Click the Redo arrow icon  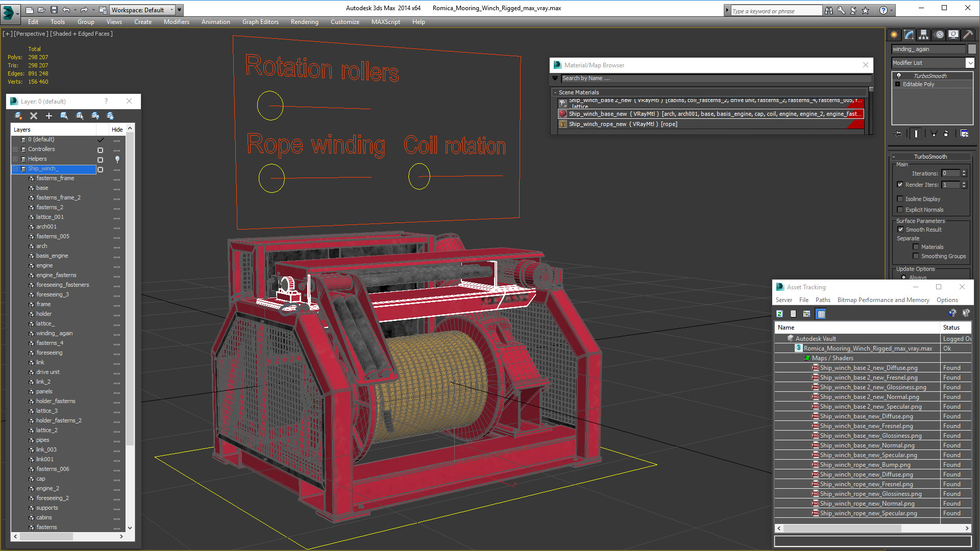(x=84, y=10)
